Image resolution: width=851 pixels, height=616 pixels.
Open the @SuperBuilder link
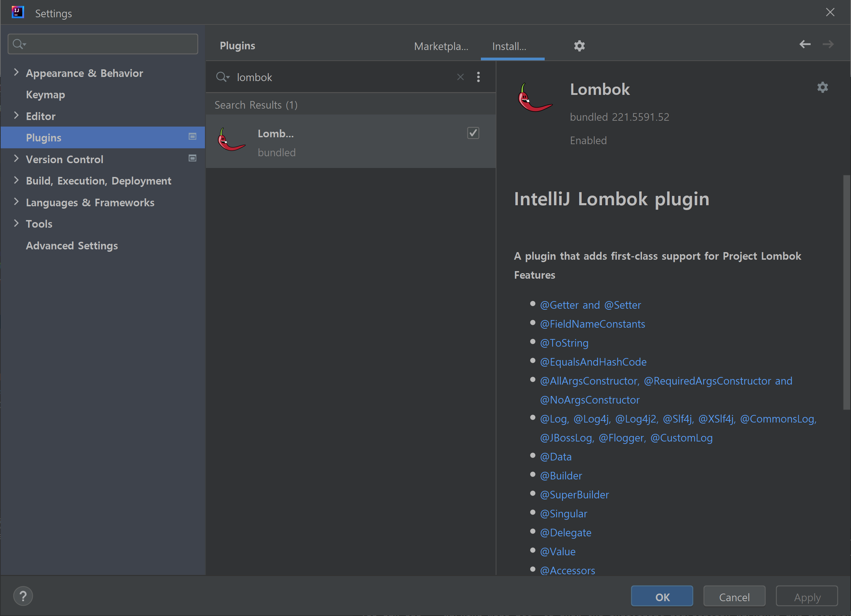click(574, 495)
